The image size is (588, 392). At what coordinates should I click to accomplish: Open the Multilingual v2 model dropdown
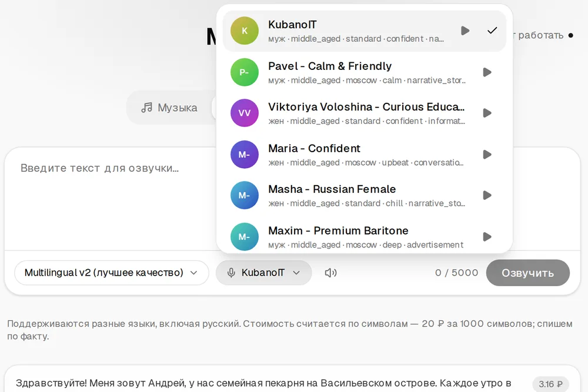[111, 273]
